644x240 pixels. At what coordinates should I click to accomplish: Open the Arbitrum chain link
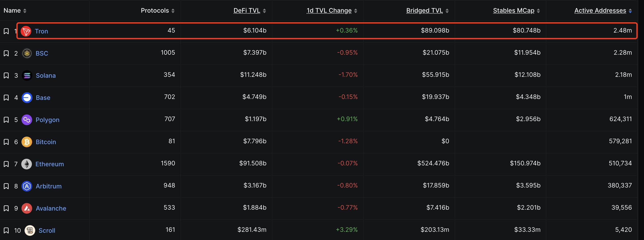click(48, 186)
